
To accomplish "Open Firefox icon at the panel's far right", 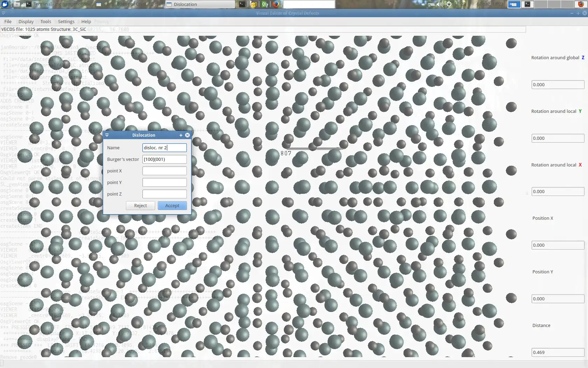I will 581,4.
